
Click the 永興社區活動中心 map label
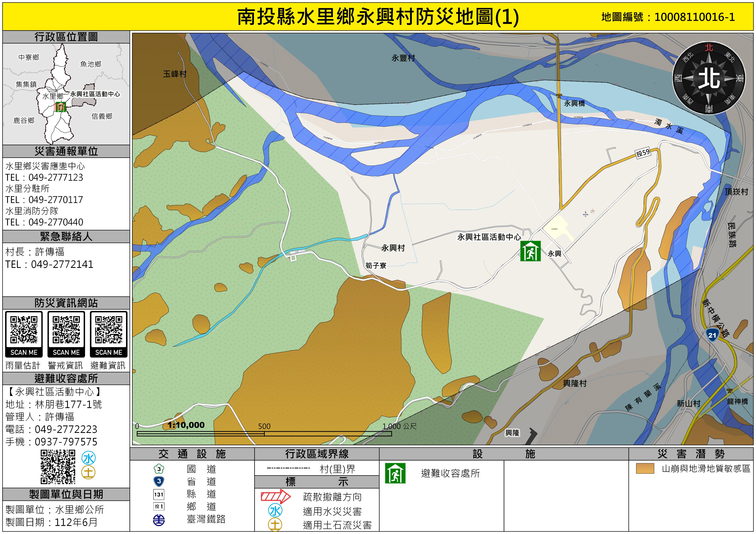point(489,237)
